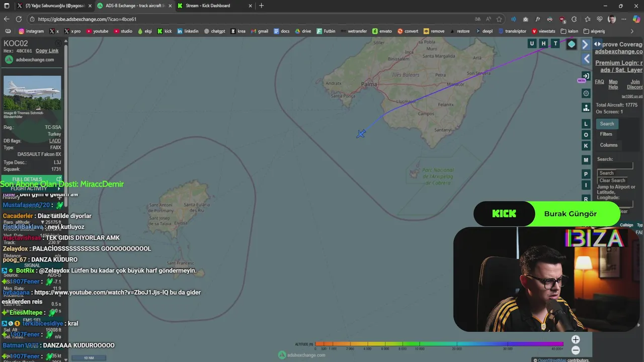This screenshot has width=644, height=362.
Task: Open the kalsın bookmarks folder
Action: 569,31
